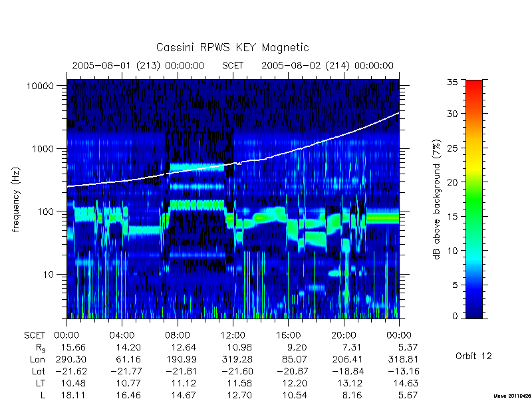The image size is (532, 399).
Task: Click the LT value 14.63
Action: pos(406,383)
